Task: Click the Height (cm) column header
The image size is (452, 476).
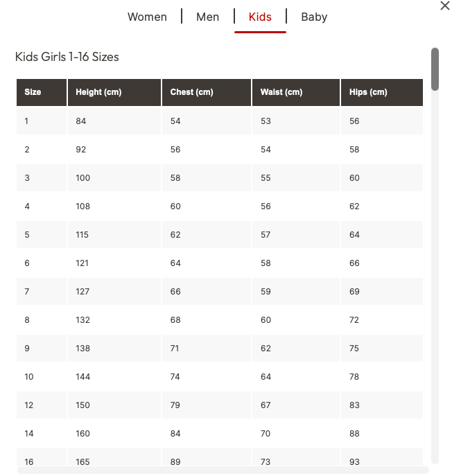Action: [114, 92]
